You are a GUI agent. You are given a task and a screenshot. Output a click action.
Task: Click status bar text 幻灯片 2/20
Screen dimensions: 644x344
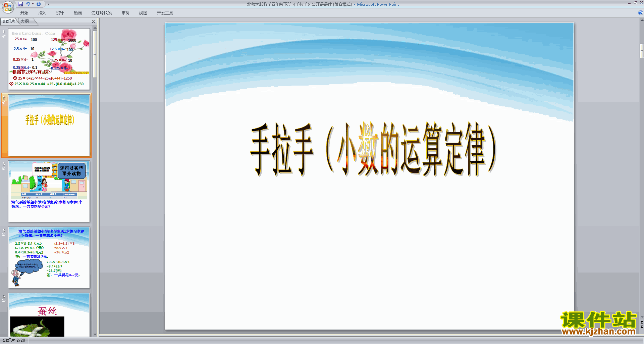pyautogui.click(x=14, y=340)
